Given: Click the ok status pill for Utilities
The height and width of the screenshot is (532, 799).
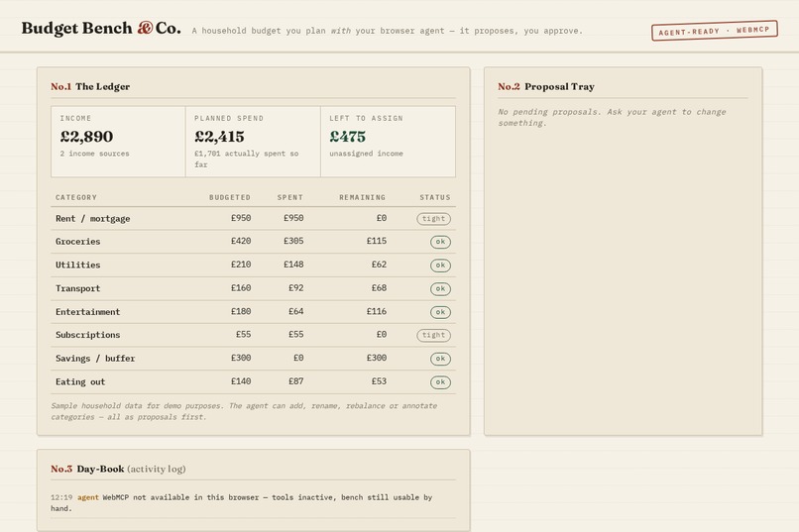Looking at the screenshot, I should pos(440,266).
